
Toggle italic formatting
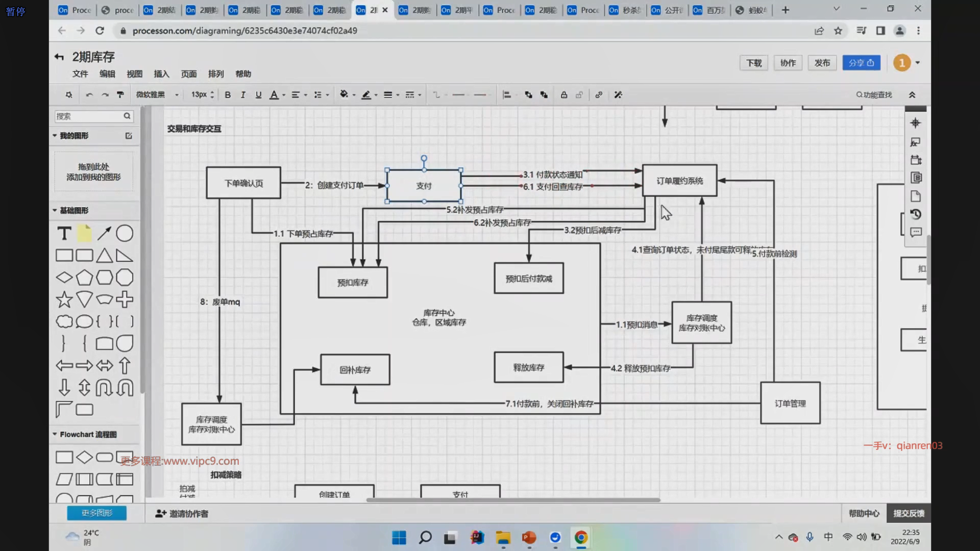(x=243, y=95)
